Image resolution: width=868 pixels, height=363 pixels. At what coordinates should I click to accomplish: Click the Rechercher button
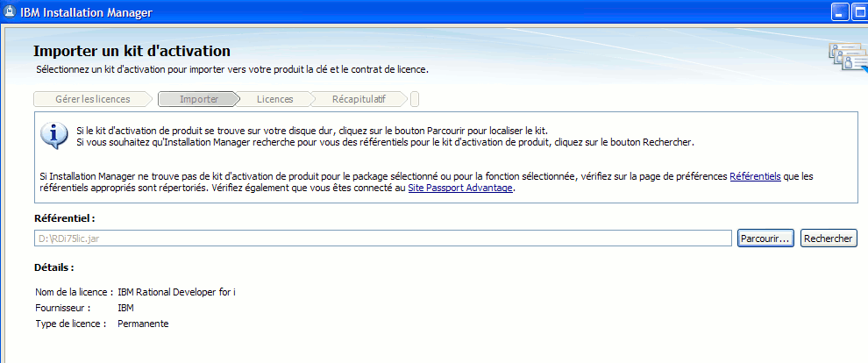coord(829,238)
